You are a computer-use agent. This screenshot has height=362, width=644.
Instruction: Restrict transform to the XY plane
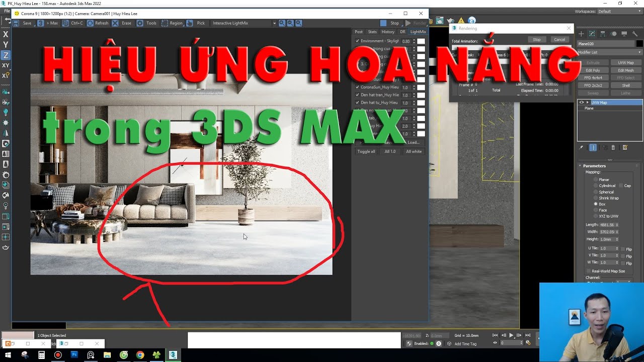(6, 65)
